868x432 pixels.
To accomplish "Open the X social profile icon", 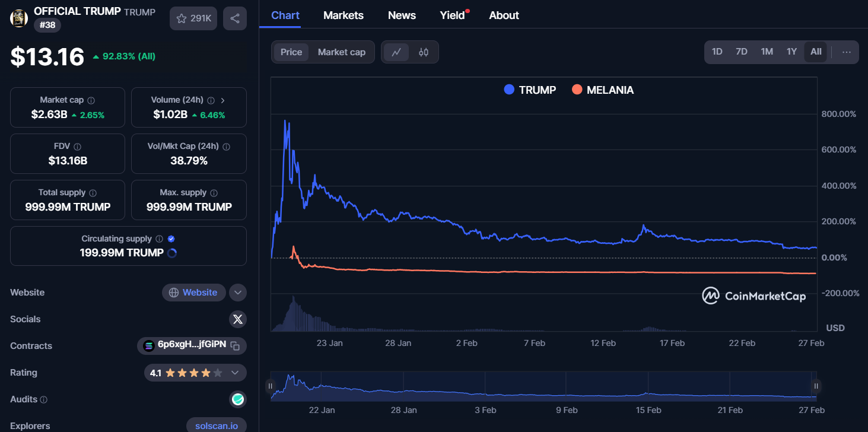I will click(238, 319).
